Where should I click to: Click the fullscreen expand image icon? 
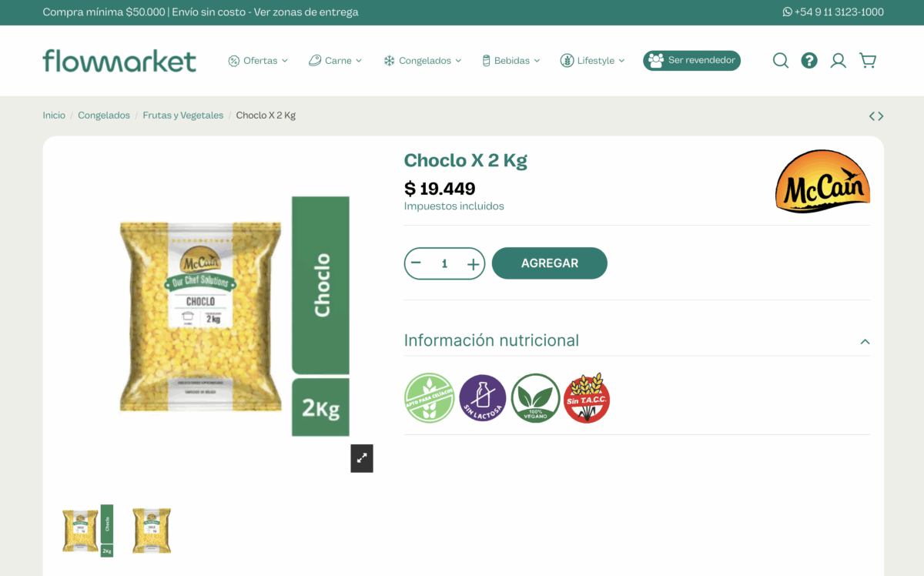362,458
